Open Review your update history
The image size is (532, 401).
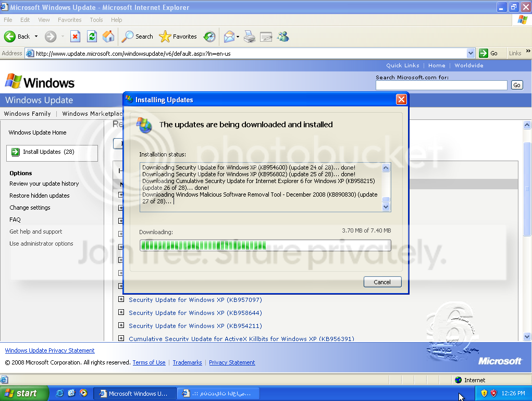point(44,184)
